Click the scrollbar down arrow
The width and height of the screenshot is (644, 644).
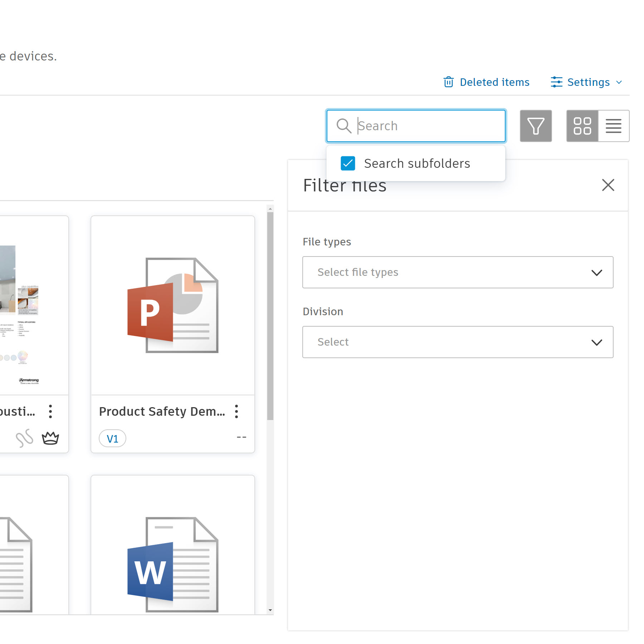click(270, 610)
